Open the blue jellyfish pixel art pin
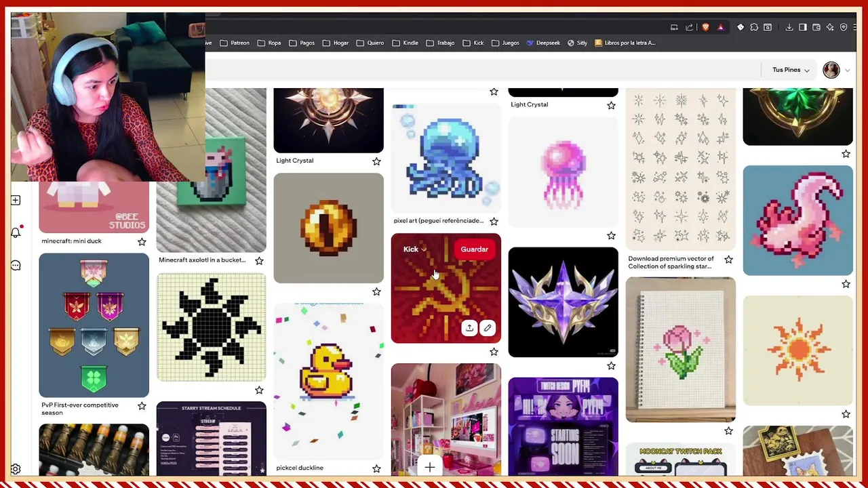The image size is (868, 488). [x=446, y=157]
